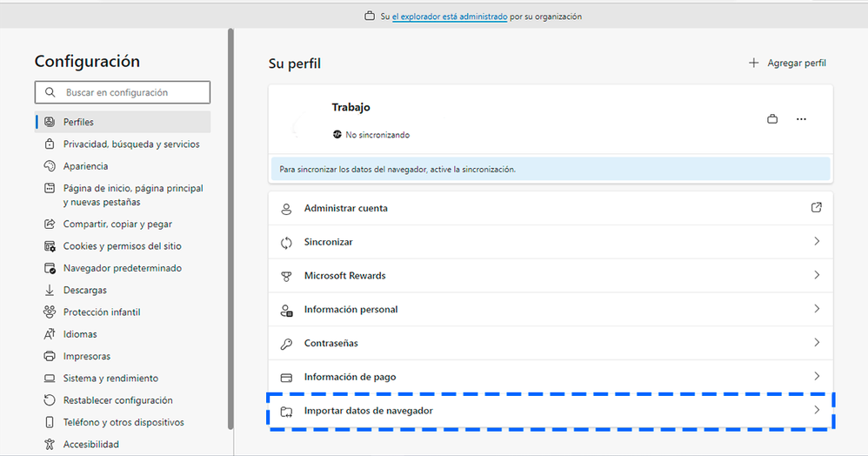This screenshot has width=868, height=456.
Task: Click the No sincronizando status icon
Action: click(337, 135)
